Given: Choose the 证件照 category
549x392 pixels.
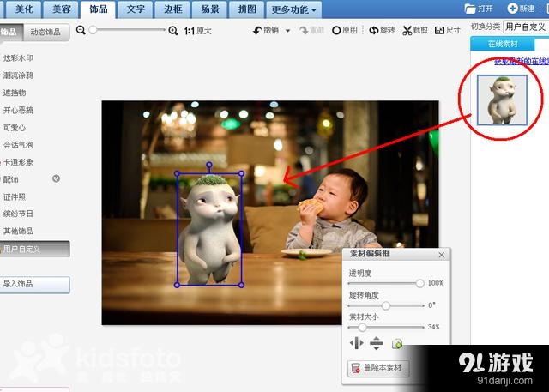Looking at the screenshot, I should 15,196.
